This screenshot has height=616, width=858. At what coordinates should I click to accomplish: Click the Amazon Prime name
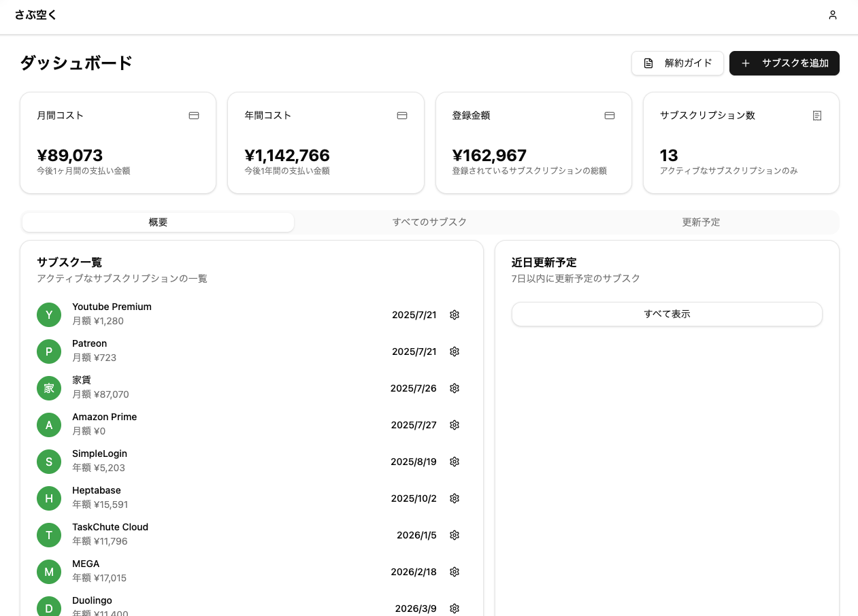105,417
